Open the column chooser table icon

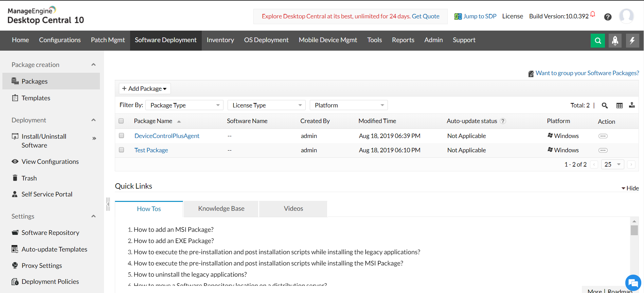(620, 105)
